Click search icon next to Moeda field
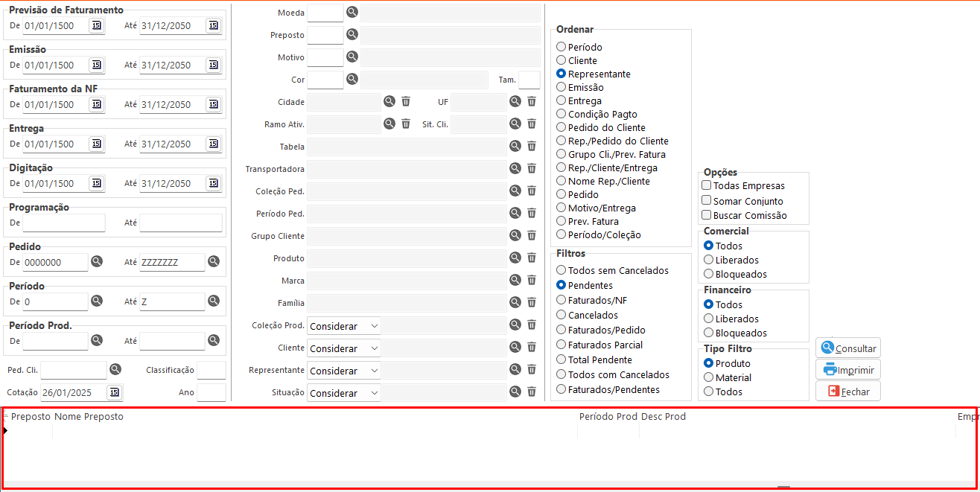This screenshot has height=492, width=980. (x=352, y=12)
